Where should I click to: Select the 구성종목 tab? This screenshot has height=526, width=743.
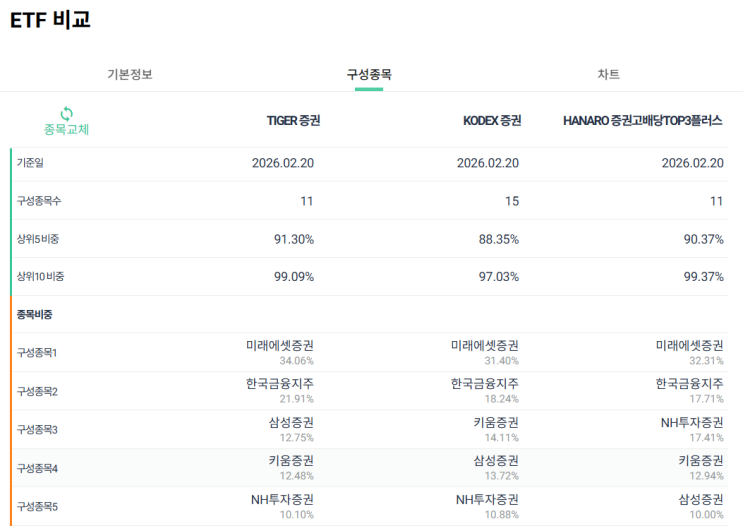coord(369,74)
